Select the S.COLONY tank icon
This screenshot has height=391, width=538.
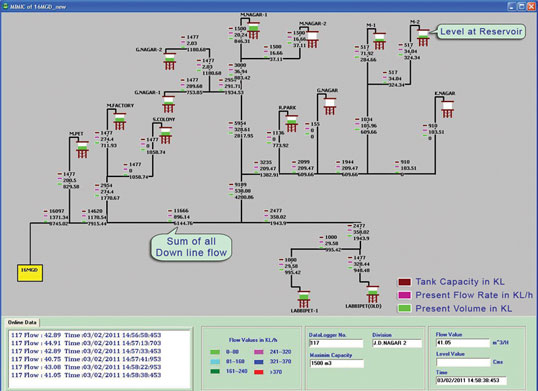click(x=165, y=135)
